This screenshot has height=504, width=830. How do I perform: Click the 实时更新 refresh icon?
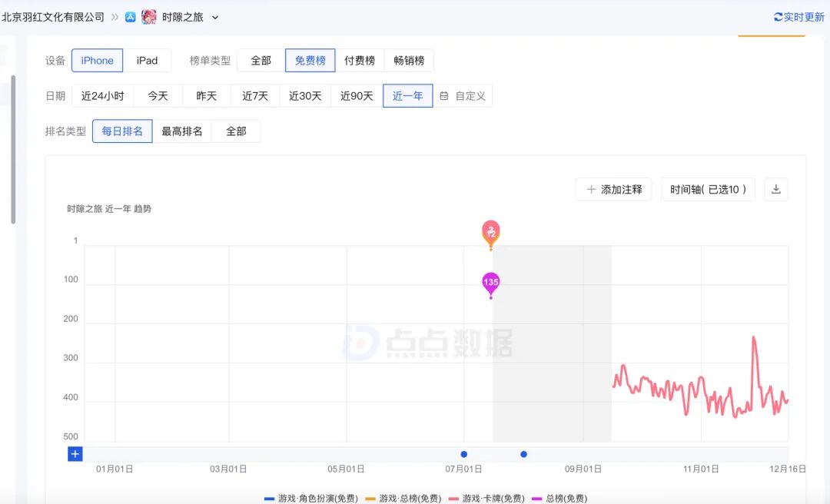778,17
